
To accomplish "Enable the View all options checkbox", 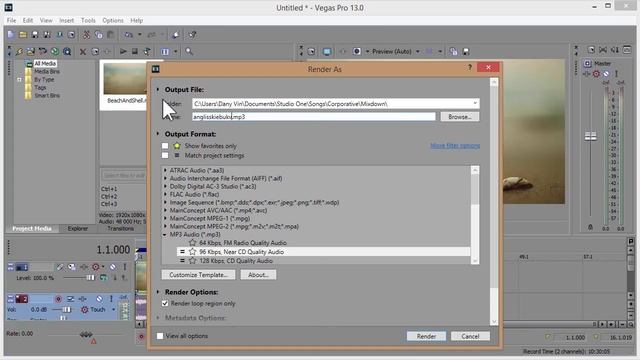I will click(x=160, y=336).
